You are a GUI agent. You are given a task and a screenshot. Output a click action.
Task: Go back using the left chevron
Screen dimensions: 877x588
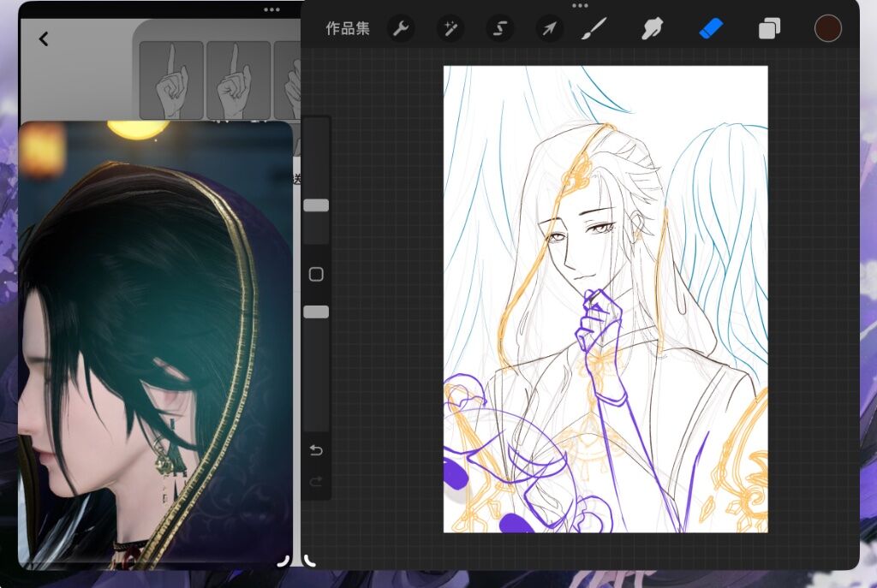(x=44, y=39)
